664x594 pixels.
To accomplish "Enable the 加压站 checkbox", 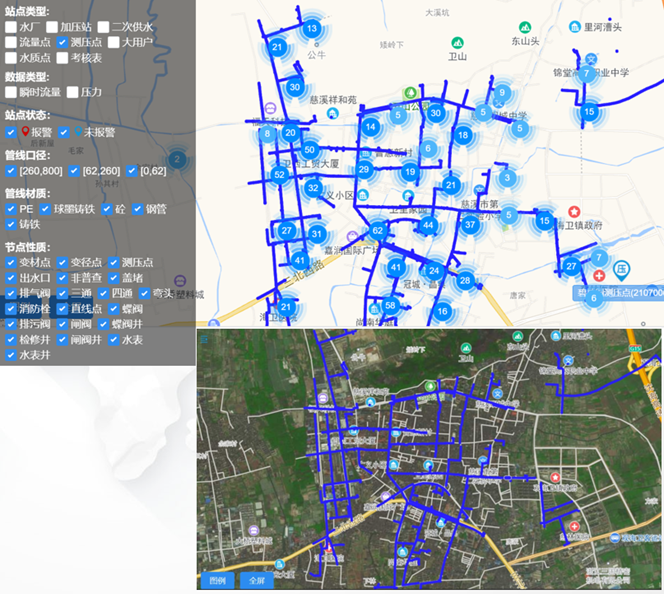I will point(52,27).
